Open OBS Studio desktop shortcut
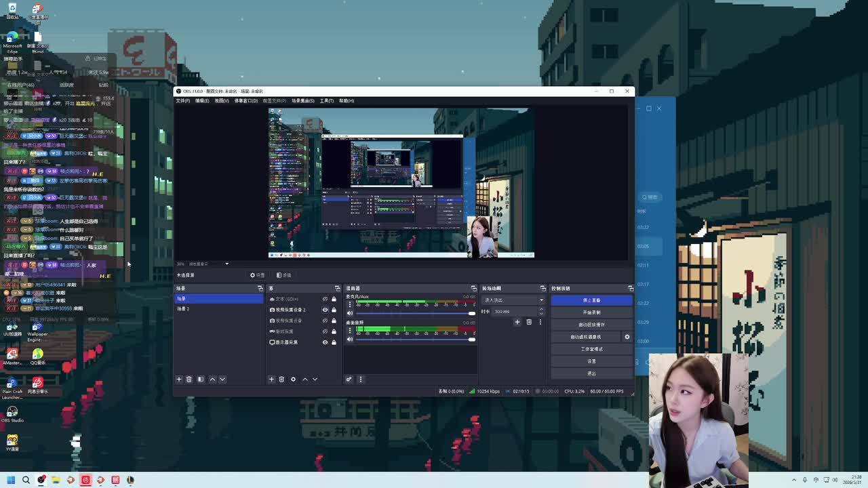 [12, 413]
